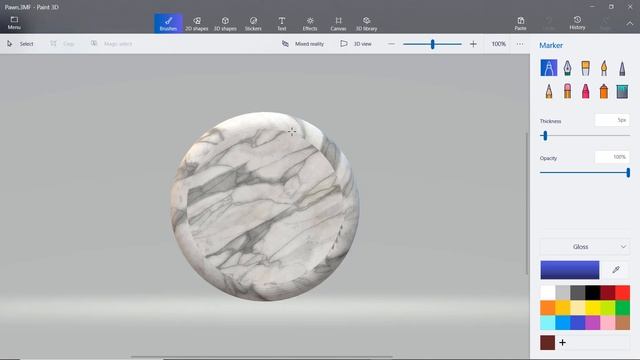640x360 pixels.
Task: Choose the yellow color swatch
Action: (593, 308)
